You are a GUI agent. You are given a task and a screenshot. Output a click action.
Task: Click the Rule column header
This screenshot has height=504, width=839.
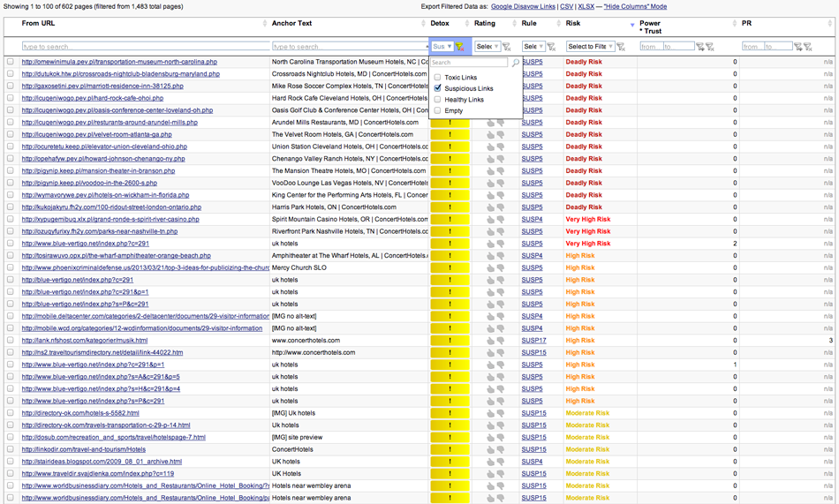tap(529, 23)
